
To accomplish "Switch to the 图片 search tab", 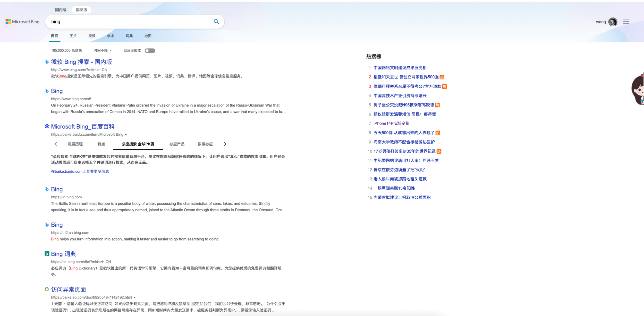I will coord(73,36).
